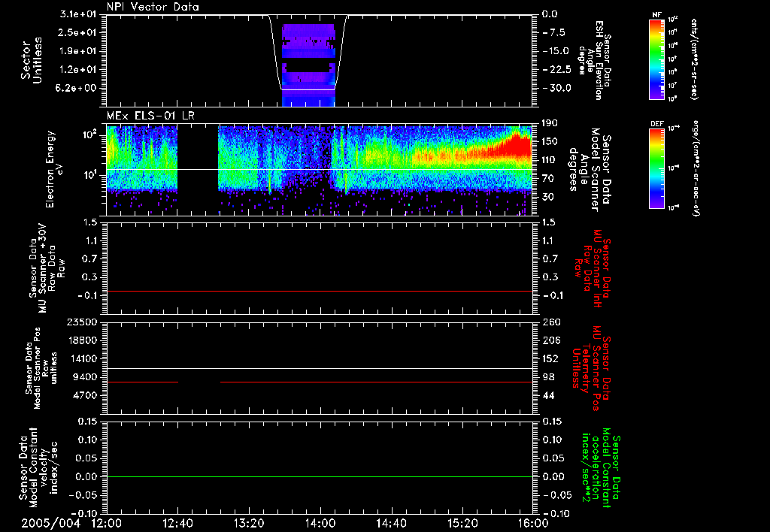The image size is (770, 532).
Task: Click the '12:00' time axis label
Action: click(106, 523)
